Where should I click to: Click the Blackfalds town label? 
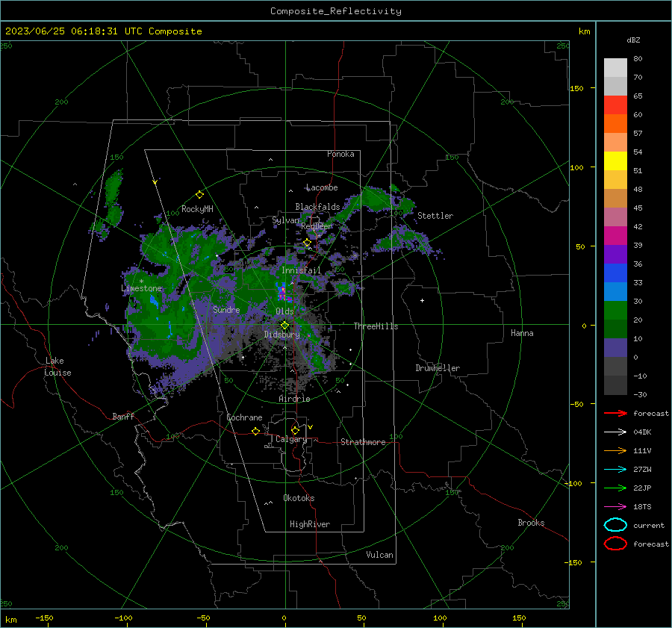point(317,207)
